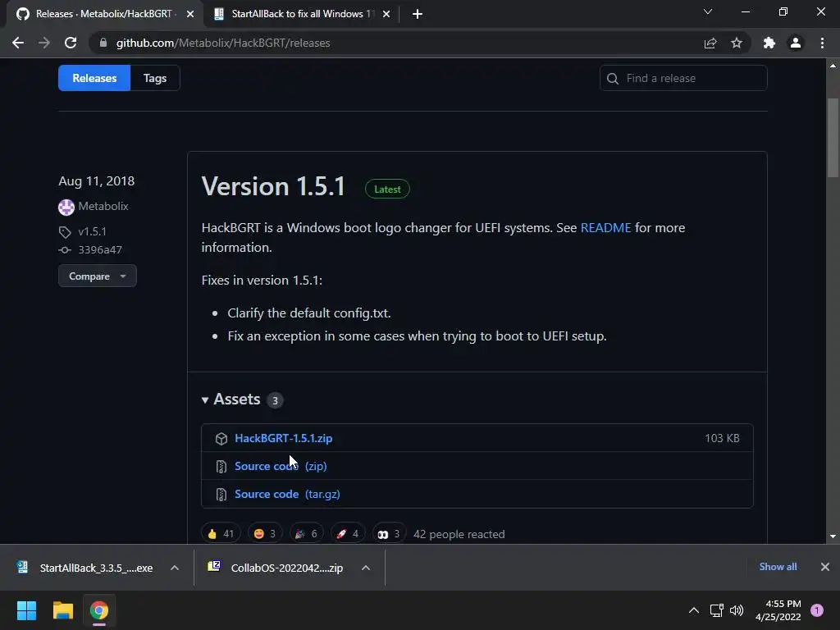Image resolution: width=840 pixels, height=630 pixels.
Task: Click the page vertical scrollbar thumb
Action: tap(833, 138)
